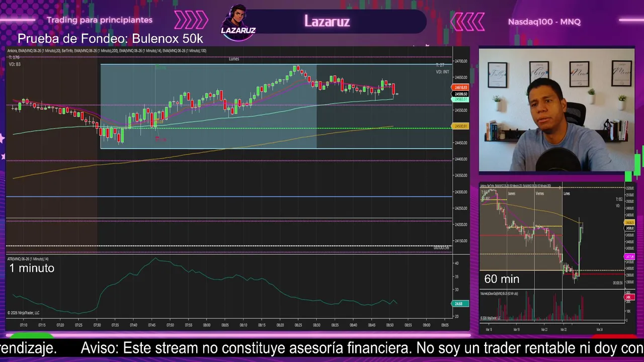Click the ATR indicator panel label
The image size is (644, 362).
click(x=28, y=259)
